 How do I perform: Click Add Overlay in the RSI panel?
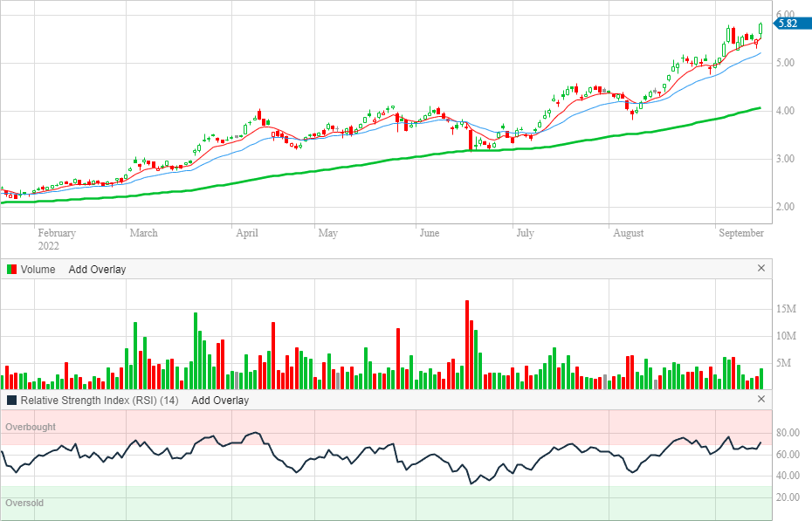point(220,400)
